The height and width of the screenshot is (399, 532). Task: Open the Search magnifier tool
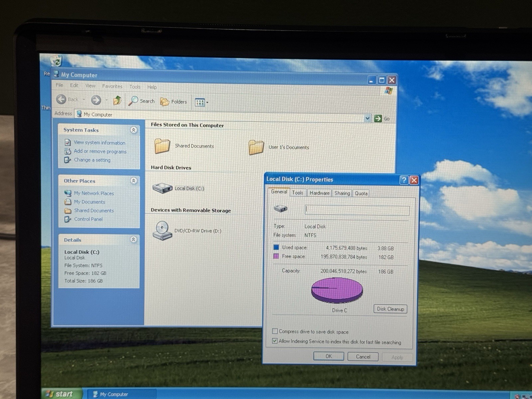(142, 101)
